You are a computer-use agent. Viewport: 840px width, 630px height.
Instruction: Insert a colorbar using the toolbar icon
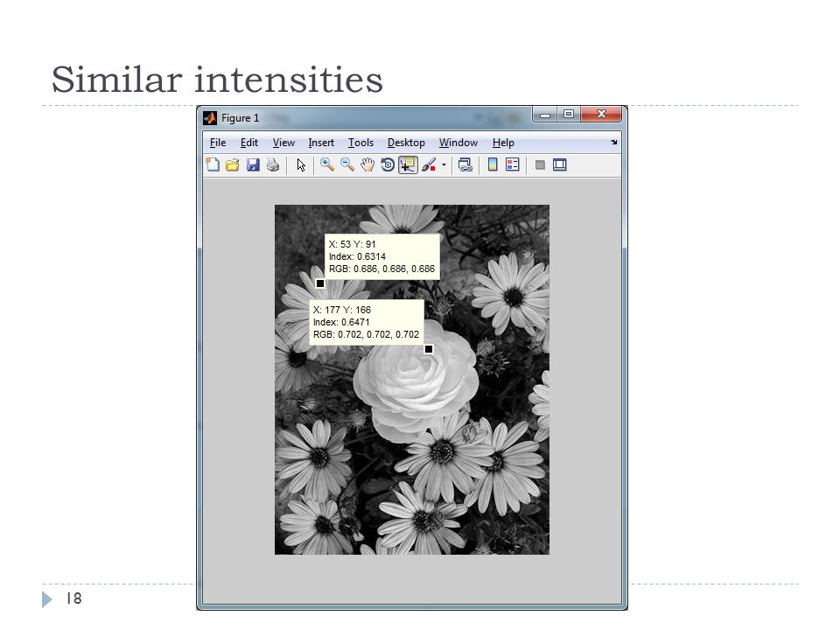pos(493,164)
